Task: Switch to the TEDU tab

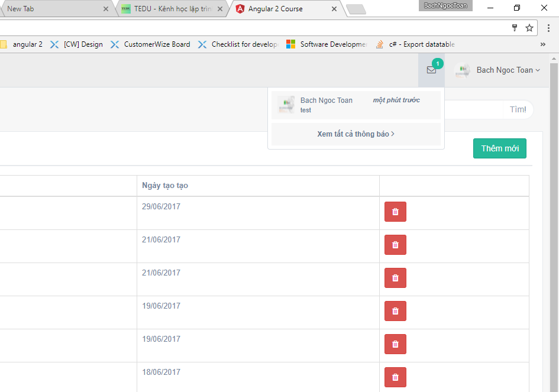Action: pyautogui.click(x=172, y=9)
